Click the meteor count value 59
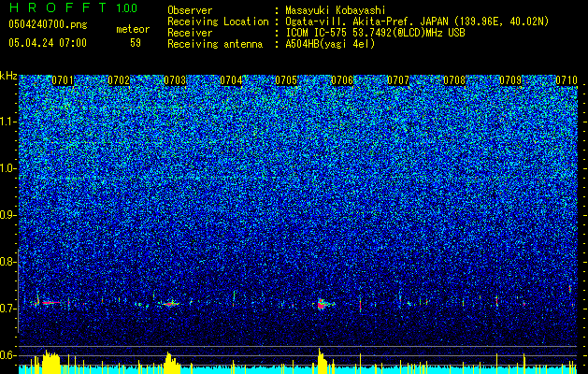The width and height of the screenshot is (588, 374). click(136, 43)
